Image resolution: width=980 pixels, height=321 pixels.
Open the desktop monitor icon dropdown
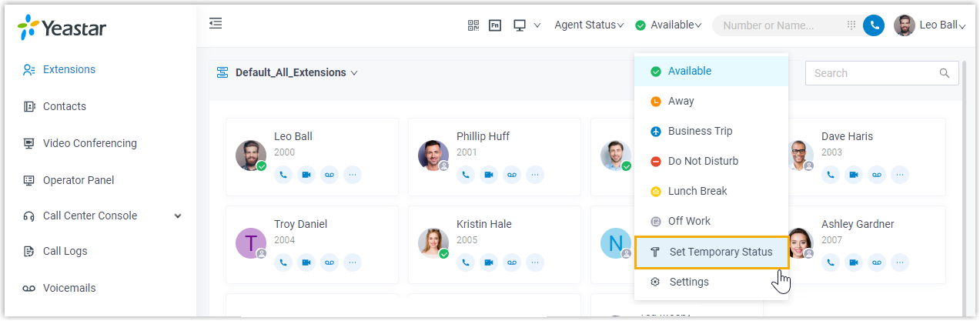pyautogui.click(x=527, y=25)
